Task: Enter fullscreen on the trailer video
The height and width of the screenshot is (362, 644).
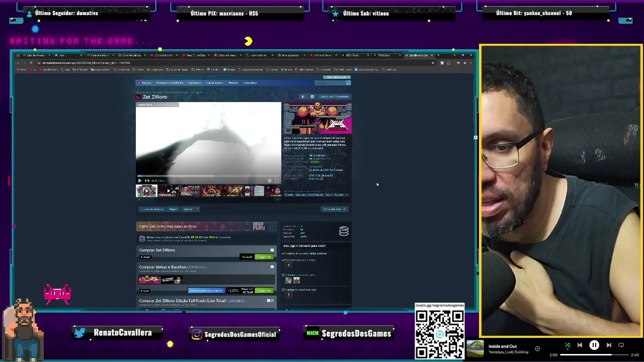Action: 277,180
